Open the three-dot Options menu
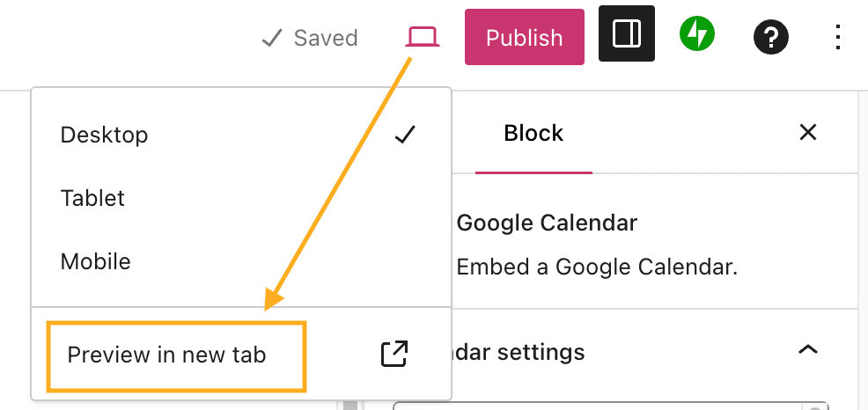The image size is (868, 410). 838,37
